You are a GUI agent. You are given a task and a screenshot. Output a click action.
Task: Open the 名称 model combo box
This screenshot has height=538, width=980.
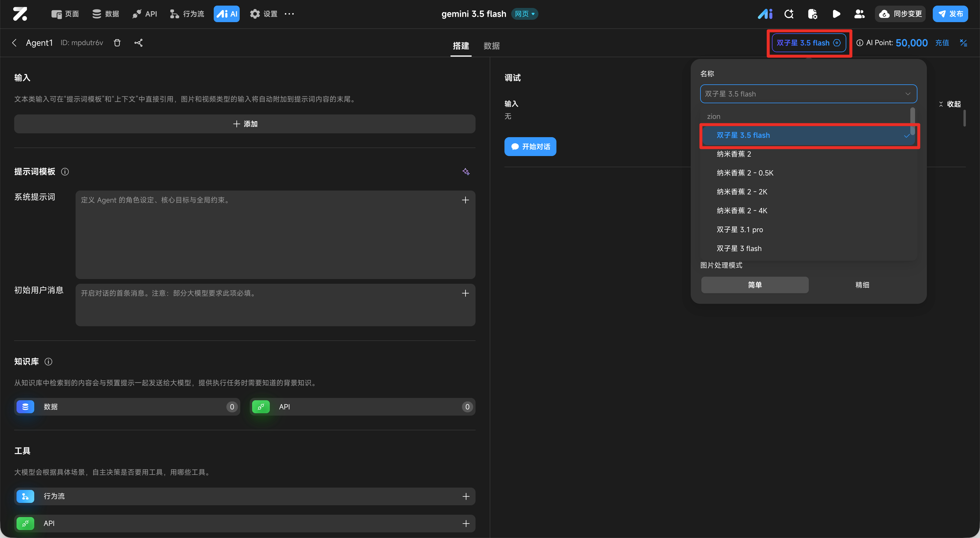[x=809, y=94]
